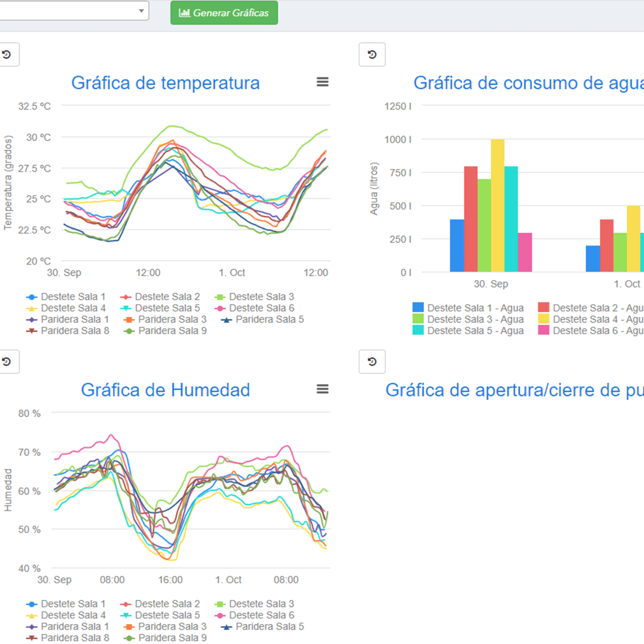Hide Paridera Sala 8 series in temperature legend
Image resolution: width=644 pixels, height=644 pixels.
(x=67, y=331)
